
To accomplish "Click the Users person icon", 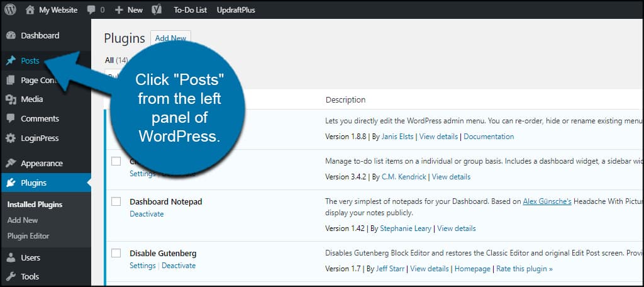I will click(x=11, y=258).
